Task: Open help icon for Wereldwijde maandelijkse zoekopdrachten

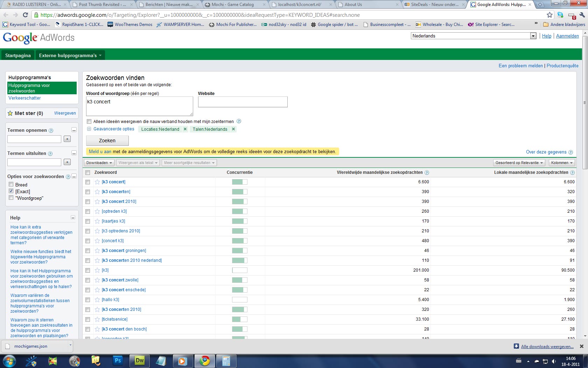Action: pyautogui.click(x=427, y=172)
